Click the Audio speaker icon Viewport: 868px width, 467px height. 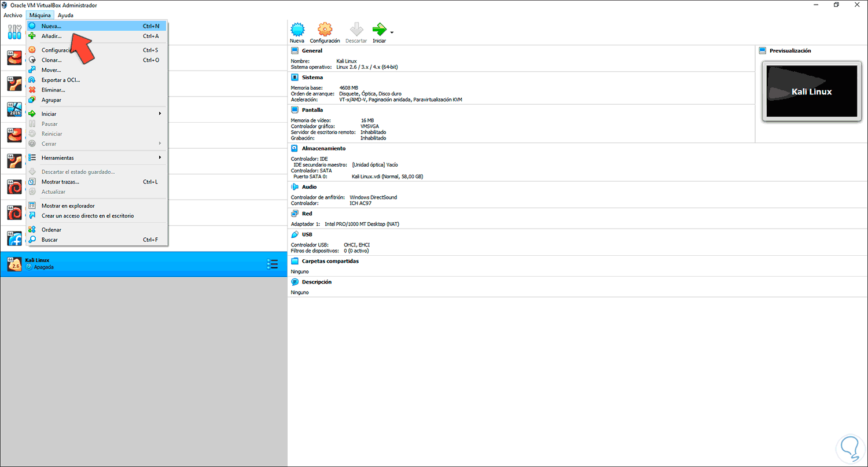pos(295,187)
